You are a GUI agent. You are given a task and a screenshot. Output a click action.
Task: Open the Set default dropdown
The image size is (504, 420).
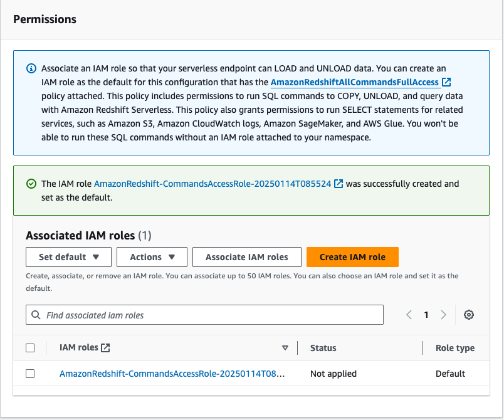click(68, 257)
